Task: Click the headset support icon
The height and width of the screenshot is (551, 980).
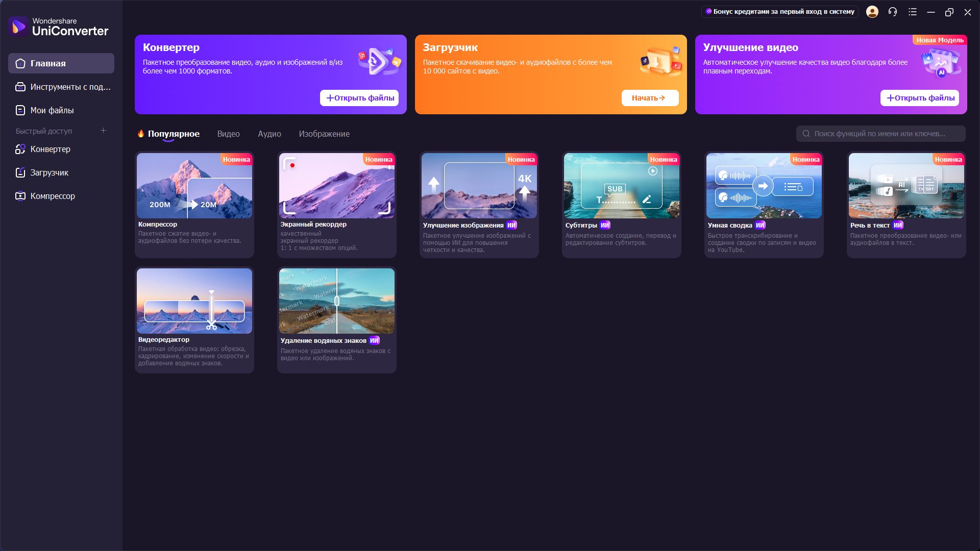Action: pos(893,12)
